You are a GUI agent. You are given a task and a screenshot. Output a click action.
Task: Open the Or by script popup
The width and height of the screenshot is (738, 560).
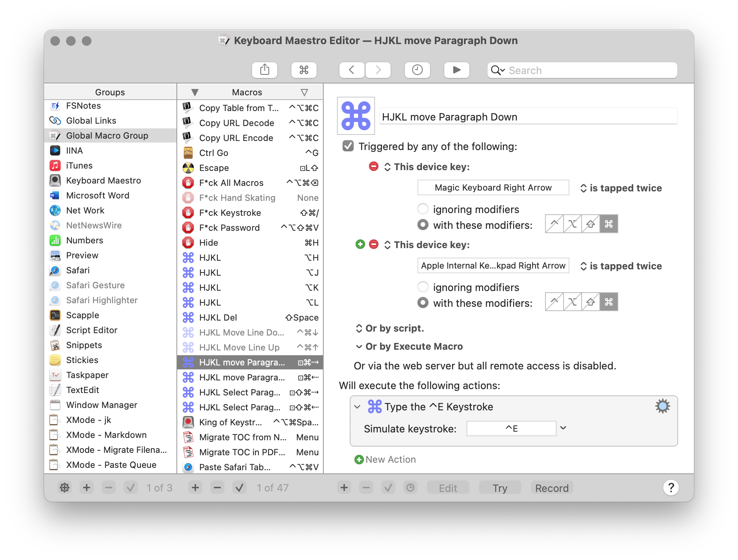coord(390,328)
